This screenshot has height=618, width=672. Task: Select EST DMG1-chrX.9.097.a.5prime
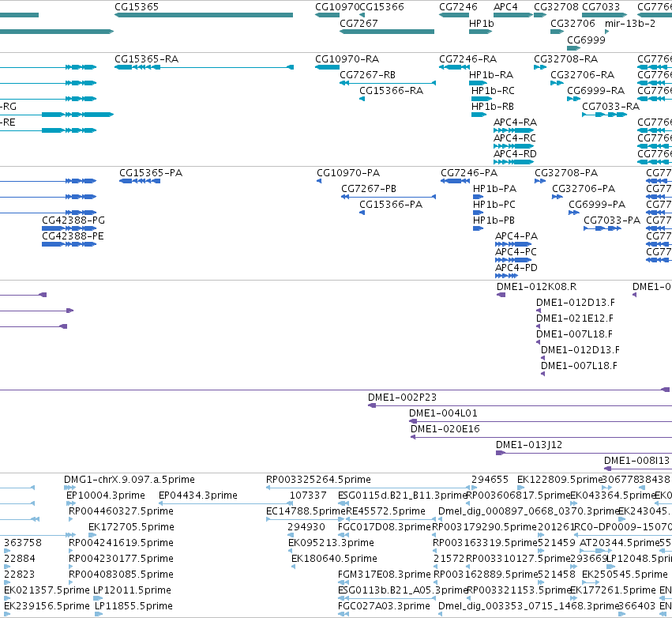129,480
